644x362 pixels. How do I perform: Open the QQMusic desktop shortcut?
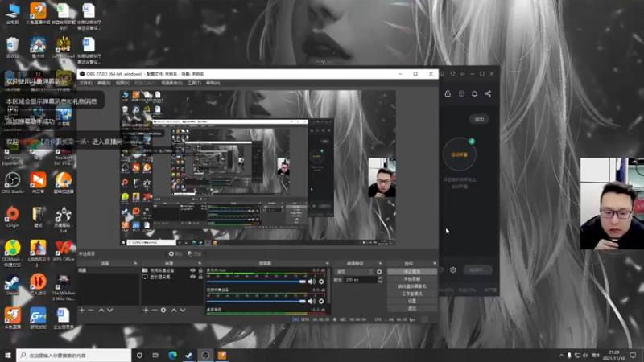tap(12, 253)
